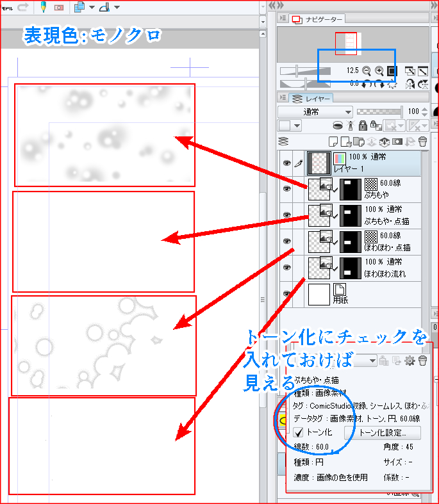
Task: Click the tone icon on ほわほわ・点描 layer
Action: (371, 237)
